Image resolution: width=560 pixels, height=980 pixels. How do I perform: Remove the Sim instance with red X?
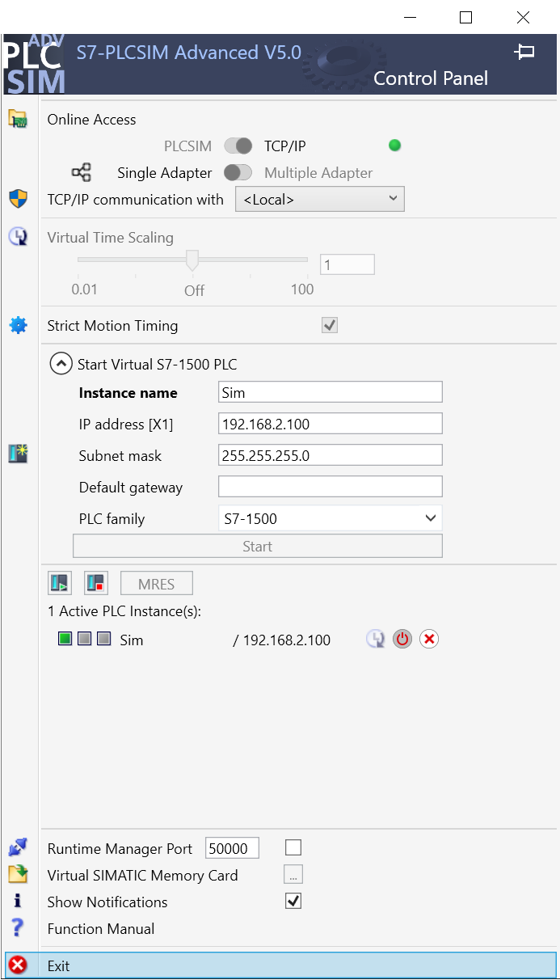tap(429, 640)
